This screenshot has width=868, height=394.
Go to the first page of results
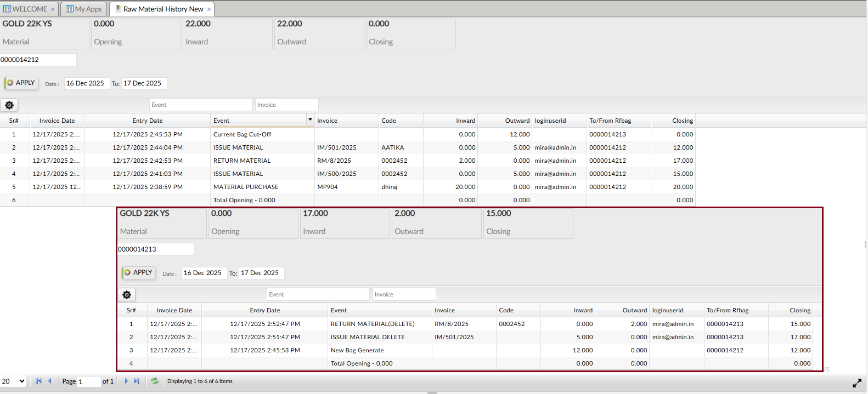point(38,381)
